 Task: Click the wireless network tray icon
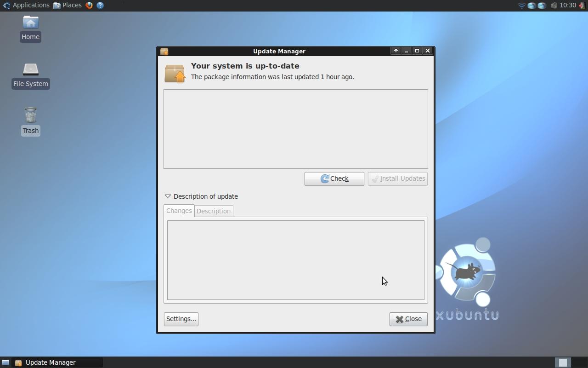coord(521,6)
